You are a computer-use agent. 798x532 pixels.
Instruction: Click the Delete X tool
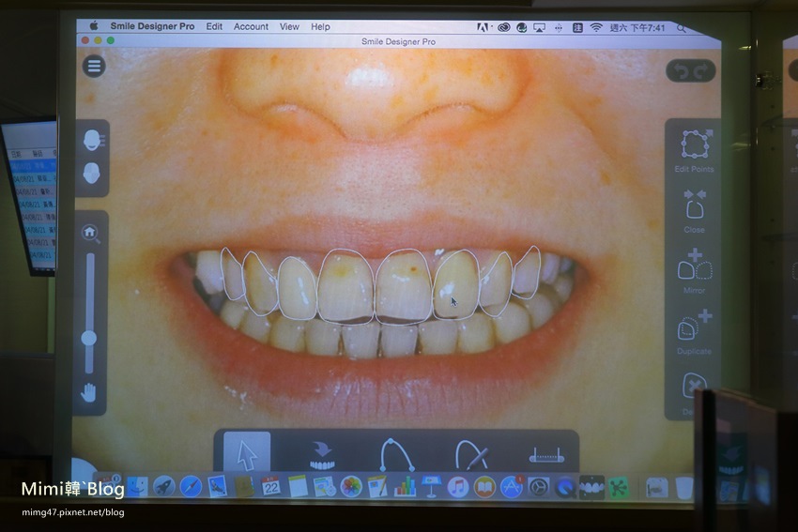pyautogui.click(x=694, y=386)
